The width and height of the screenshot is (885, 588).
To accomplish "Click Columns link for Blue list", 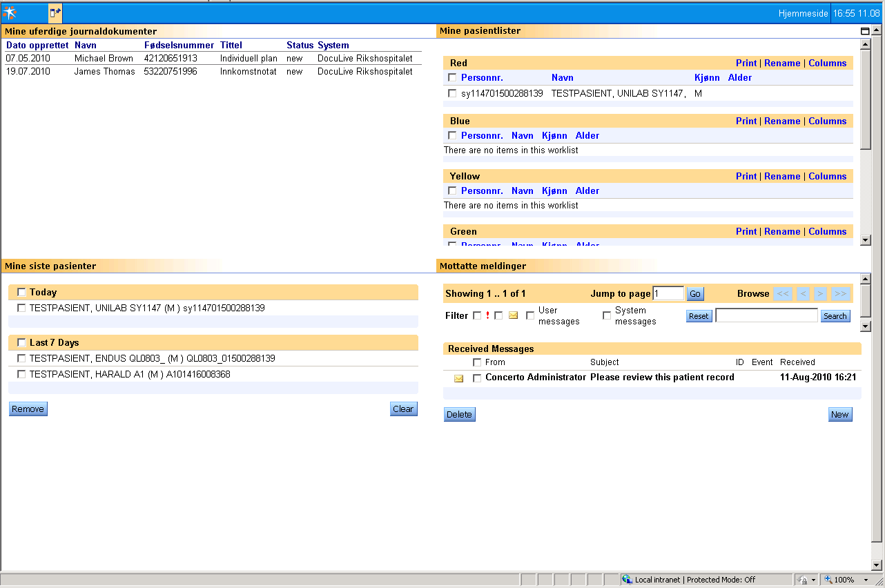I will (x=828, y=121).
